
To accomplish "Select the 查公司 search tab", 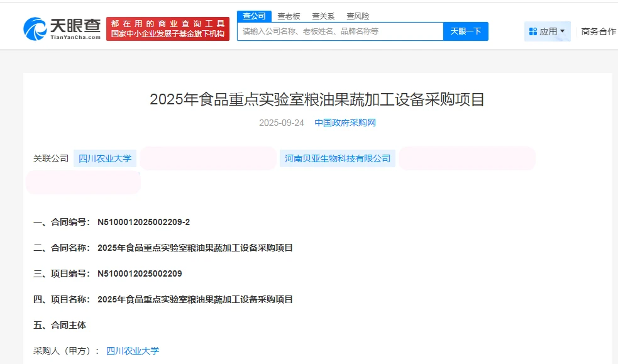I will coord(254,16).
